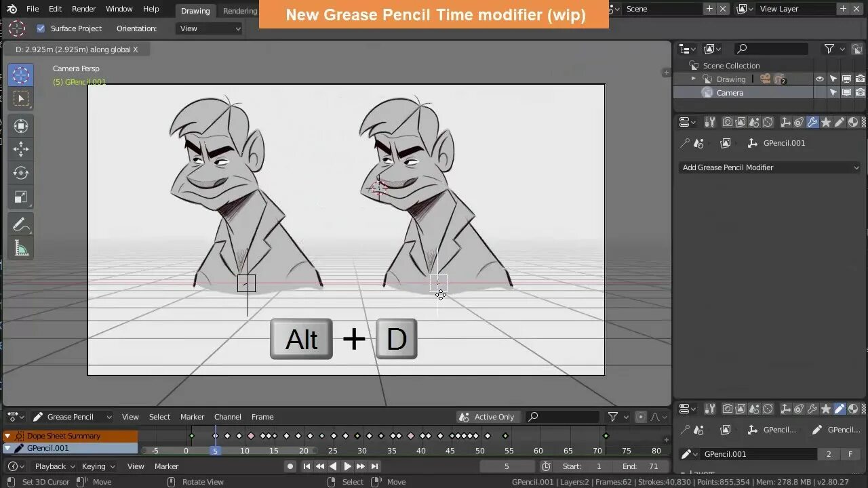868x488 pixels.
Task: Open the Orientation View dropdown
Action: [210, 28]
